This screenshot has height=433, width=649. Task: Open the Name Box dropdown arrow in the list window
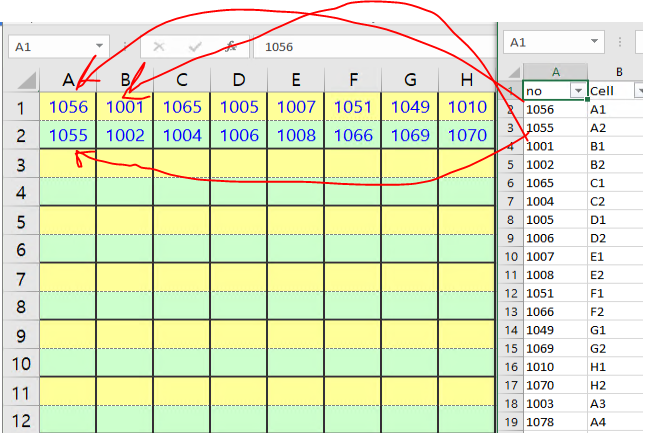coord(594,41)
